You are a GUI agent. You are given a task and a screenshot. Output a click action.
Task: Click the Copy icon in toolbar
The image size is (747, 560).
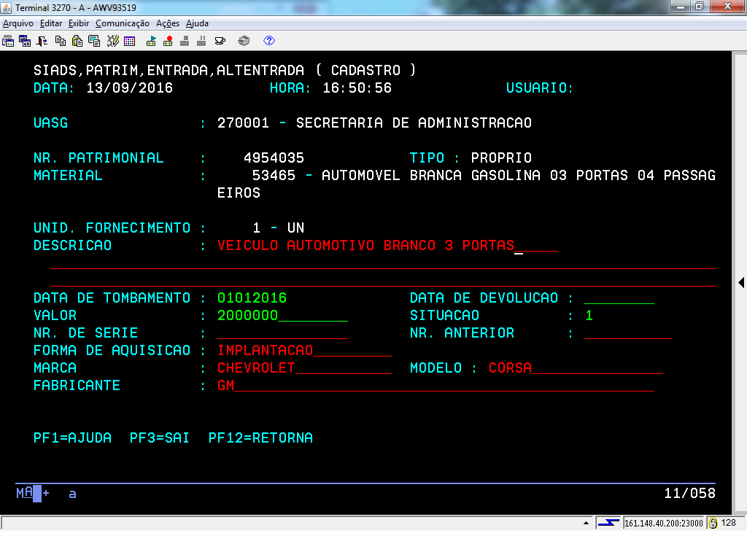click(61, 41)
